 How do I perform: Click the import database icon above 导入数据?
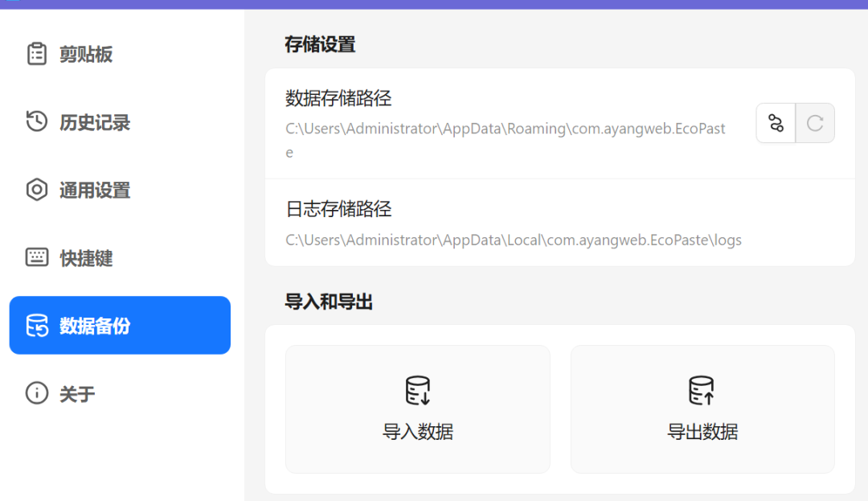(x=417, y=388)
